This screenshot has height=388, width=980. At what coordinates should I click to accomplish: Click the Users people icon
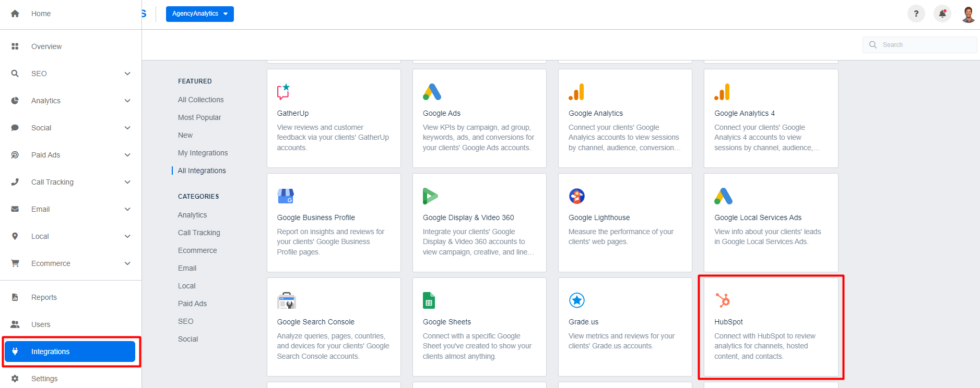point(15,324)
